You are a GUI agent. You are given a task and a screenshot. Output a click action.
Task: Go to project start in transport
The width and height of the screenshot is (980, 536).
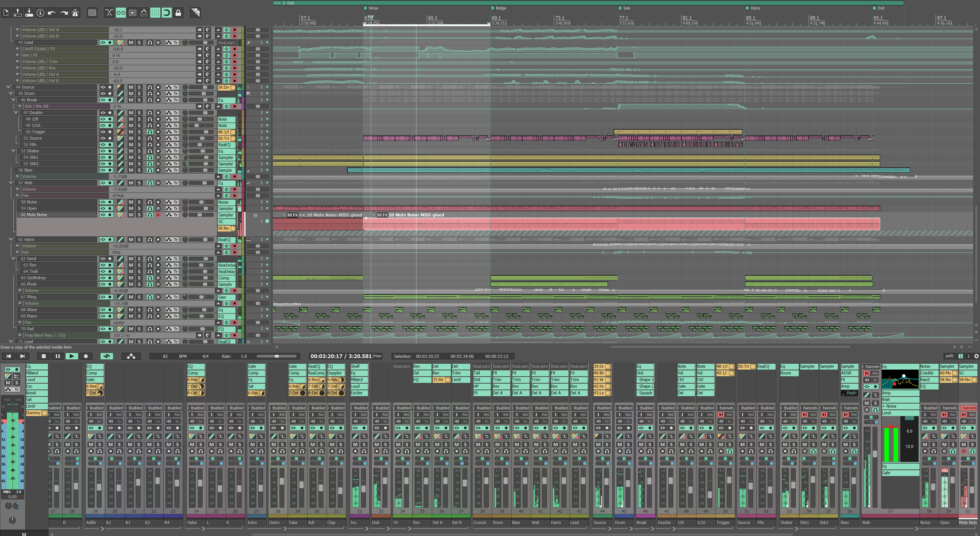(8, 357)
